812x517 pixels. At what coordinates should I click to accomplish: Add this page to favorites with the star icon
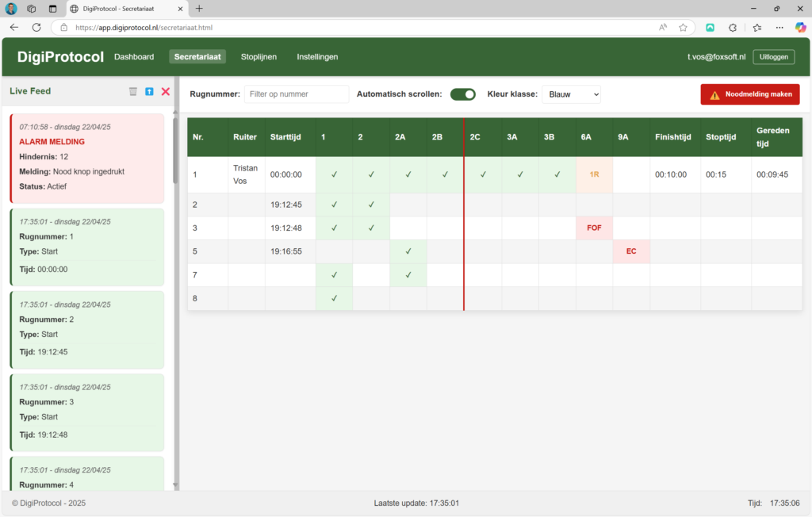[683, 28]
